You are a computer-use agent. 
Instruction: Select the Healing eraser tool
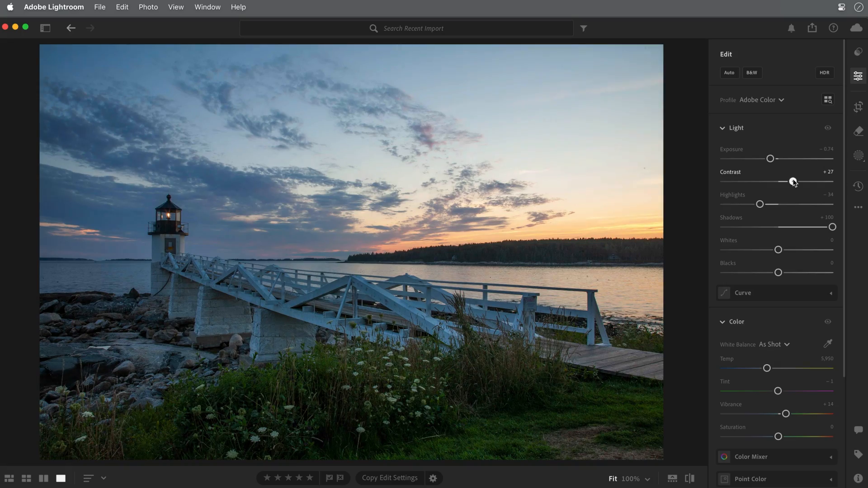(858, 131)
